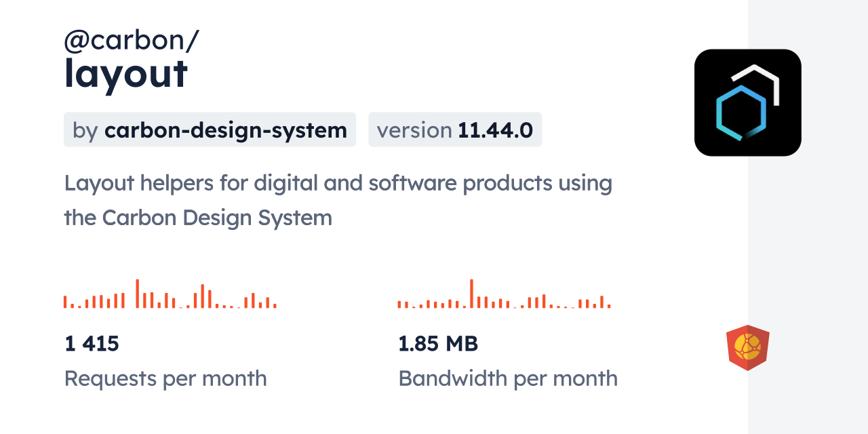Toggle the 'by carbon-design-system' badge
The height and width of the screenshot is (434, 868).
click(x=210, y=130)
